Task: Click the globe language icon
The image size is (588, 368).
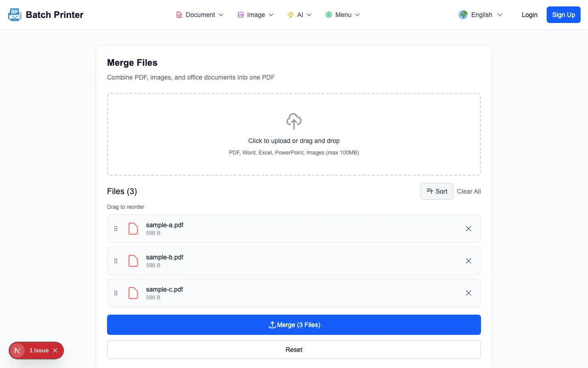Action: 463,15
